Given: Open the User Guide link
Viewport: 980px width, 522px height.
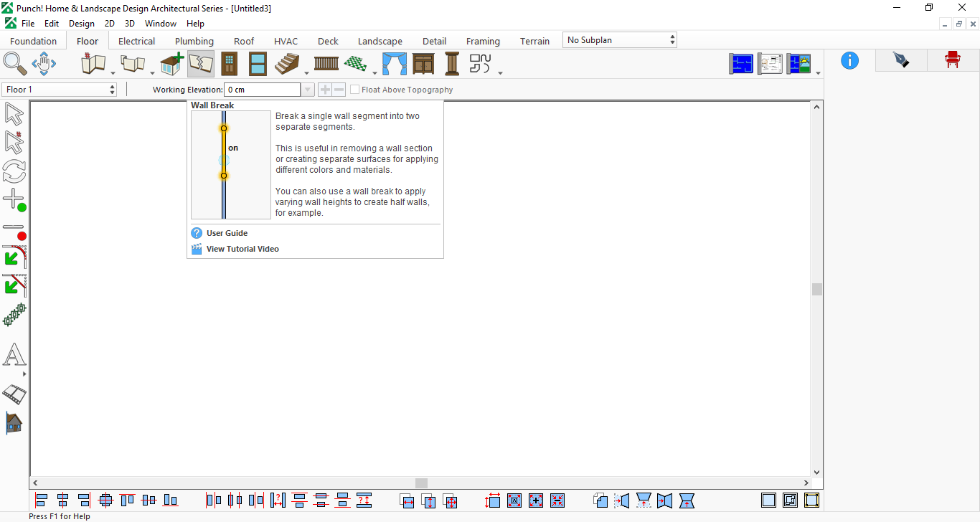Looking at the screenshot, I should click(227, 233).
